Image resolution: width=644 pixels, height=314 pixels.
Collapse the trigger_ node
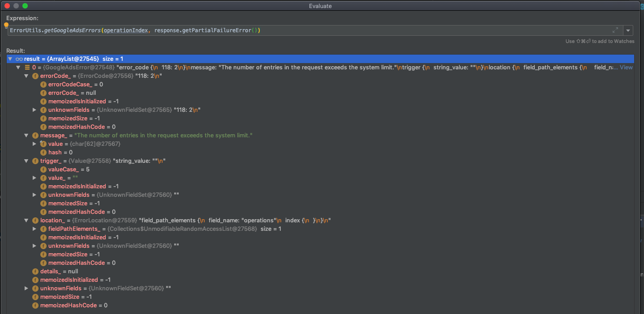pos(26,161)
